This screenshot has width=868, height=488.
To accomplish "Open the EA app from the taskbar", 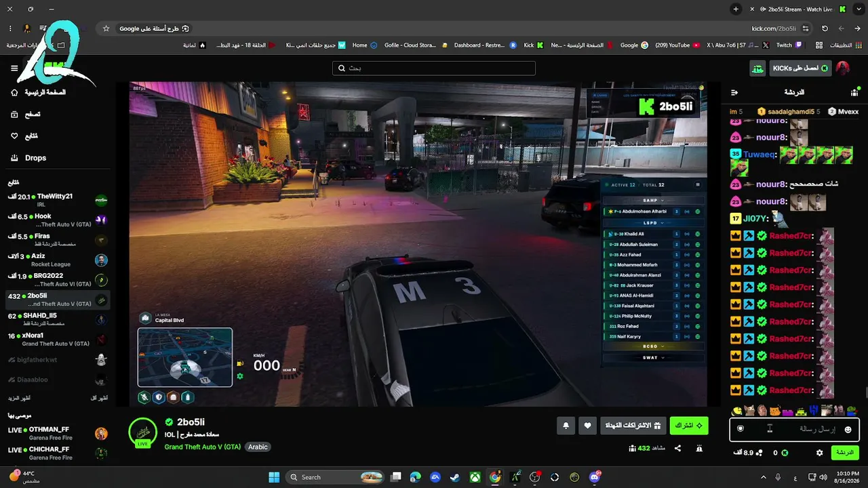I will click(435, 477).
